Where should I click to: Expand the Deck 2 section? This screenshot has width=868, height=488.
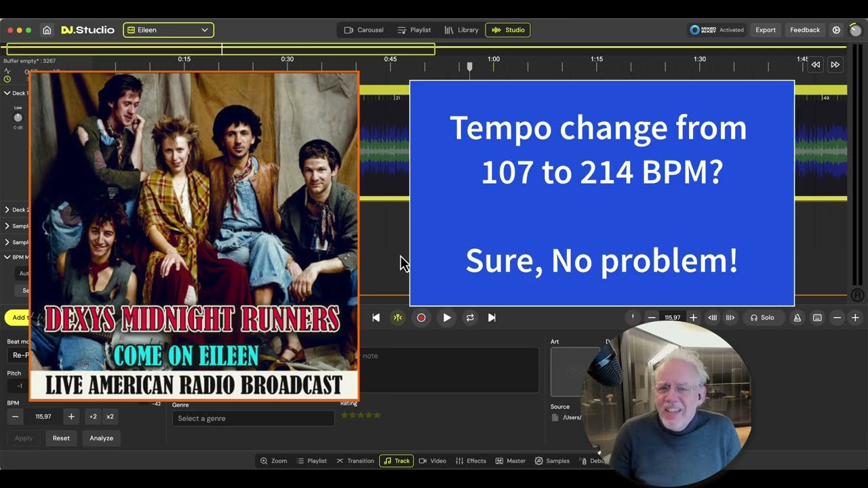click(x=7, y=209)
